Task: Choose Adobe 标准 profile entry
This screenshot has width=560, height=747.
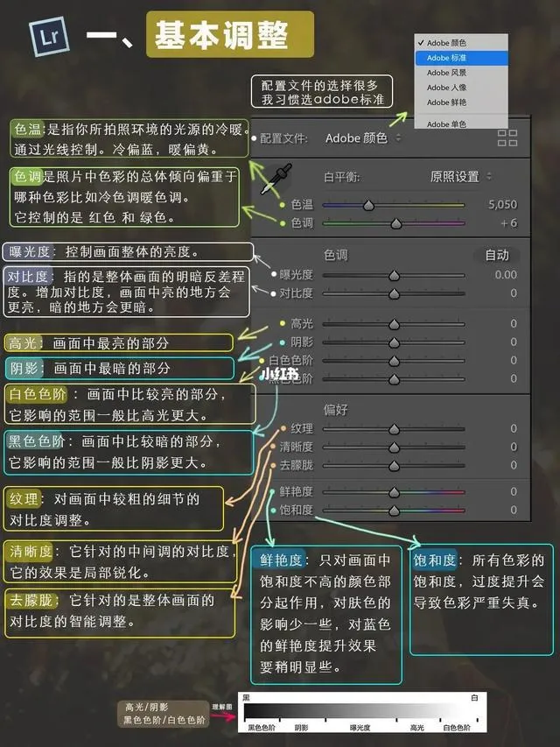Action: 461,58
